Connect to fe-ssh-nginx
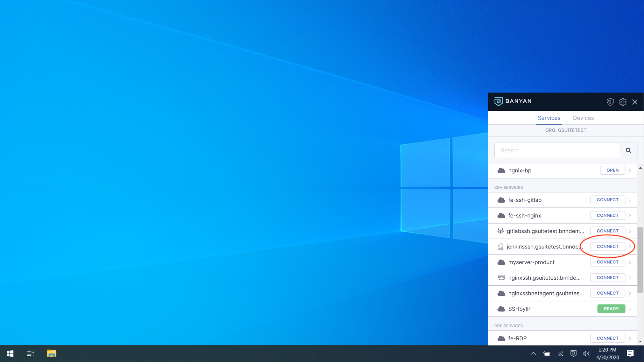 [607, 215]
